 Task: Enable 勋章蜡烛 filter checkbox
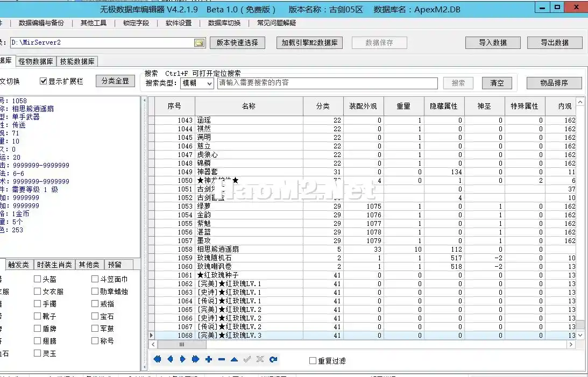pos(95,291)
